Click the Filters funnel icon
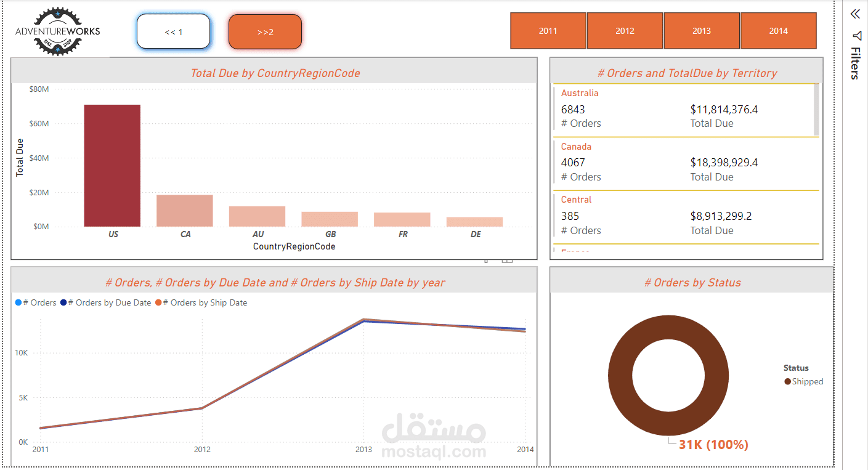 (x=856, y=35)
